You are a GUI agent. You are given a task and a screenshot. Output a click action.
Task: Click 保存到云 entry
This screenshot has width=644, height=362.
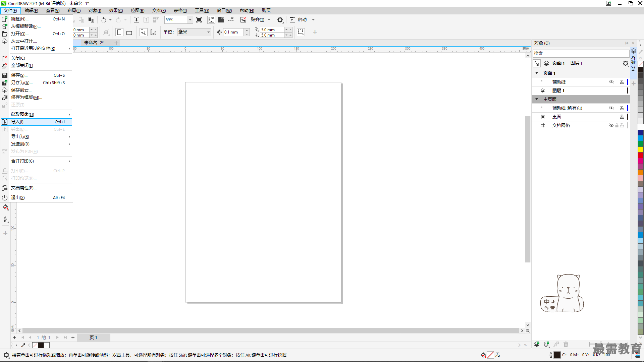tap(36, 90)
